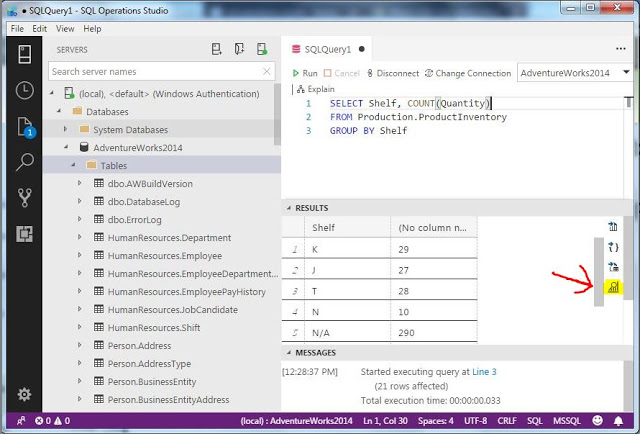Image resolution: width=640 pixels, height=434 pixels.
Task: Collapse the Tables folder arrow
Action: [x=73, y=165]
